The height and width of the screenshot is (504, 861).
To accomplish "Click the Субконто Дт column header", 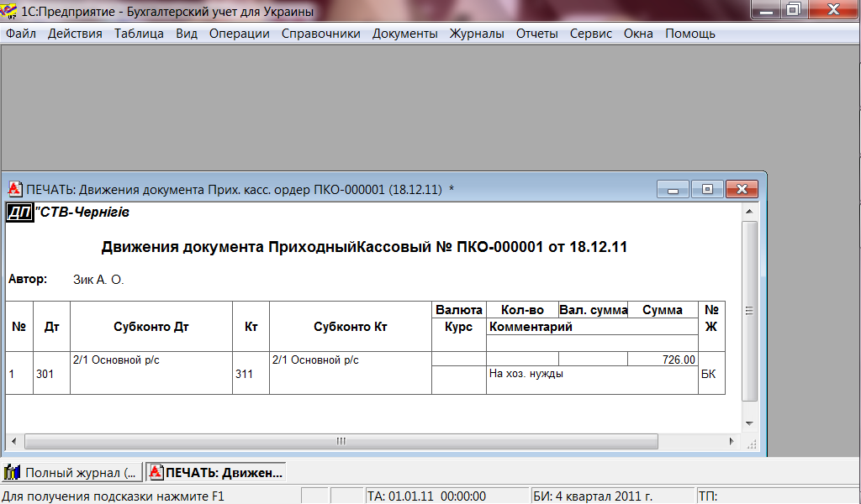I will point(151,326).
